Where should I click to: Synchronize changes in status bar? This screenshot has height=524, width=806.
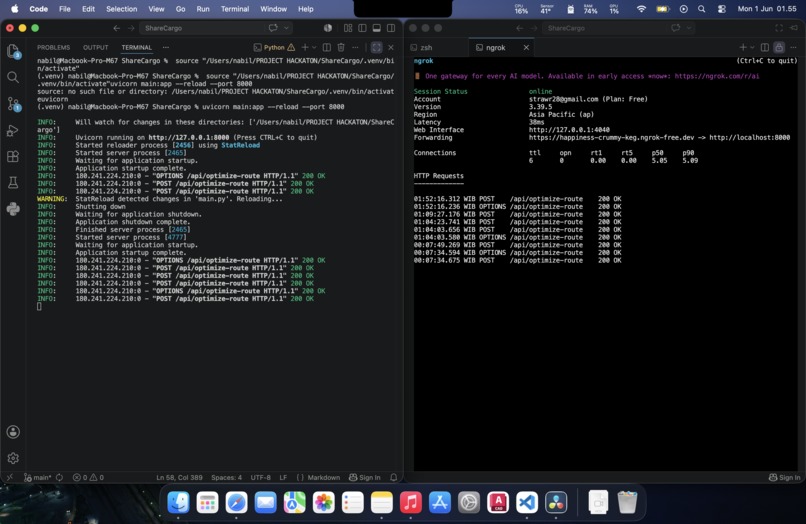(x=60, y=477)
